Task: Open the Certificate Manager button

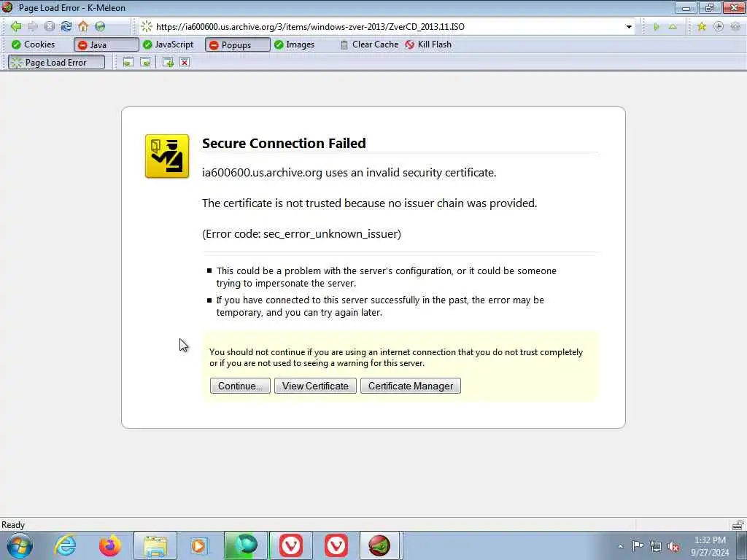Action: [411, 386]
